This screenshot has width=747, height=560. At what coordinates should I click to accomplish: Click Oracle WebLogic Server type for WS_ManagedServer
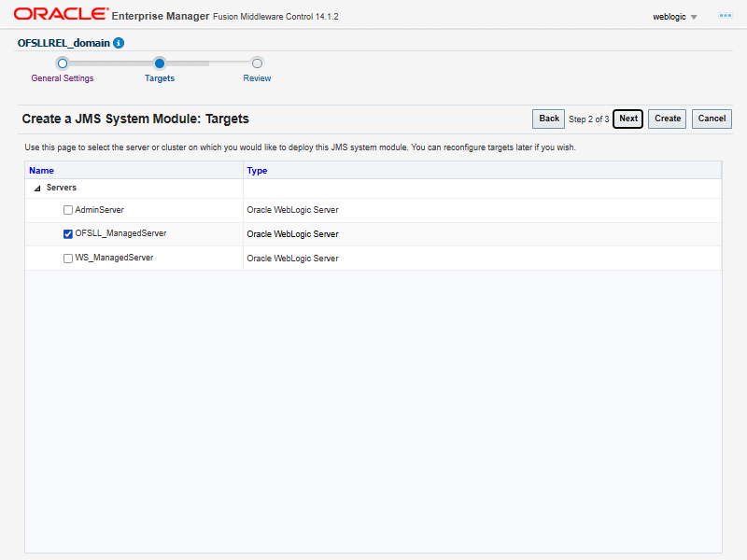[x=292, y=259]
